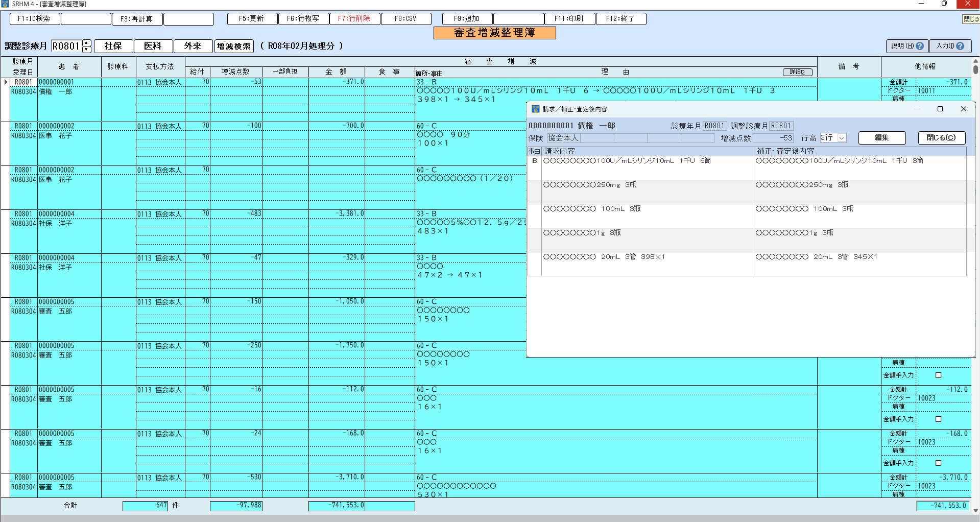The width and height of the screenshot is (980, 522).
Task: Click the SRHM 4 application icon in the title bar
Action: pos(5,4)
